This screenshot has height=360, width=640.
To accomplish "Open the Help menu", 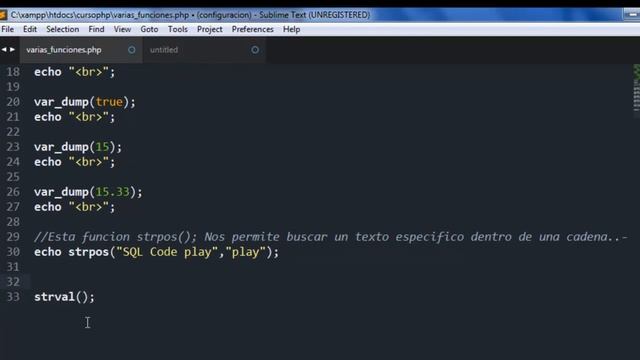I will (291, 29).
